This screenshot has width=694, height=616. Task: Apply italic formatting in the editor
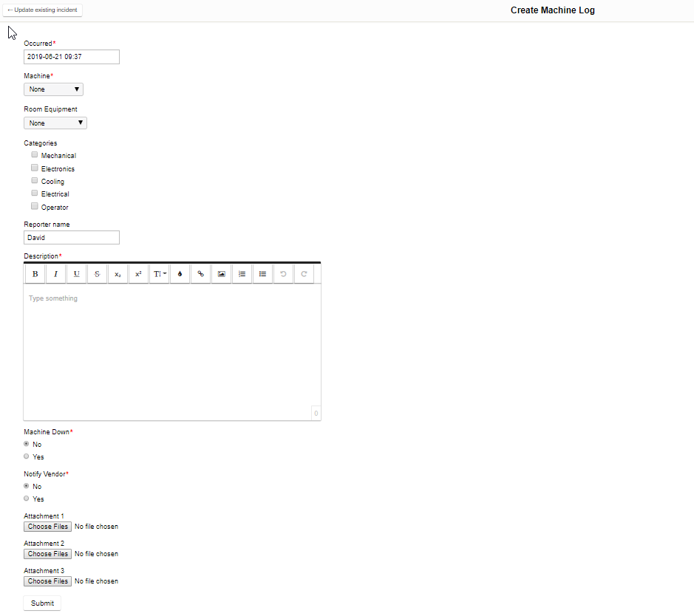pyautogui.click(x=55, y=273)
